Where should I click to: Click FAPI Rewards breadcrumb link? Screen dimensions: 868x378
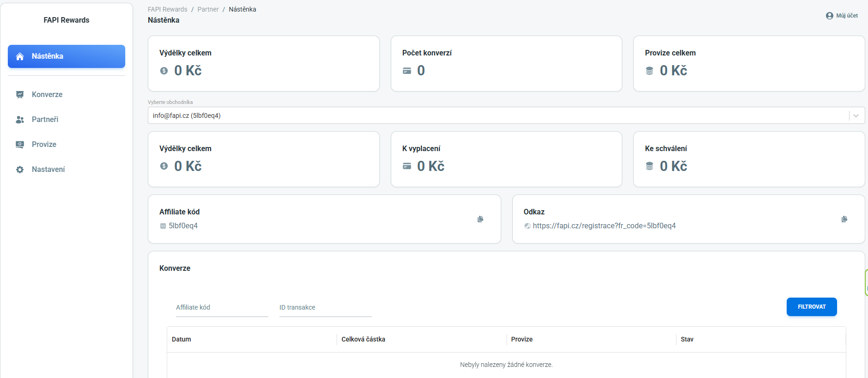coord(167,9)
